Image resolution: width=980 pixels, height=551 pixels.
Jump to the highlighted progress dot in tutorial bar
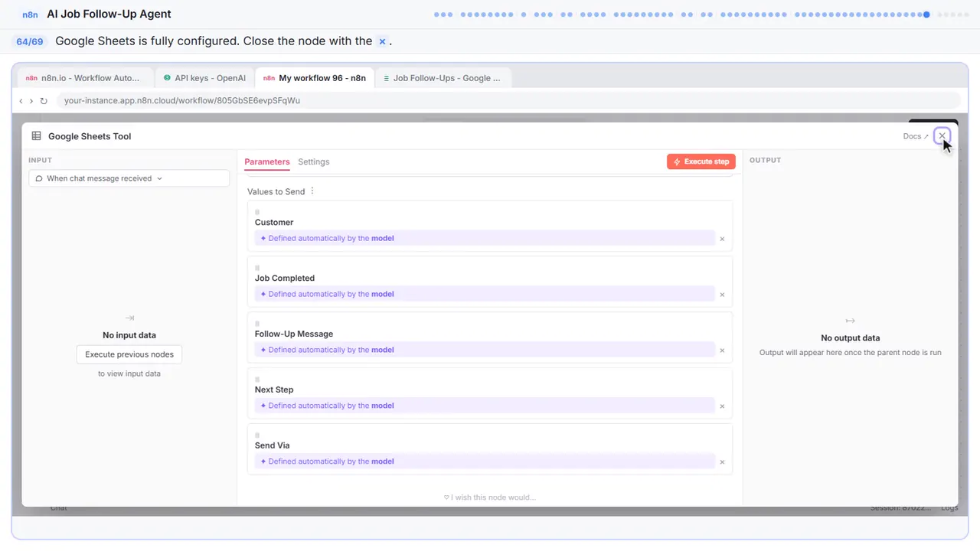(926, 15)
